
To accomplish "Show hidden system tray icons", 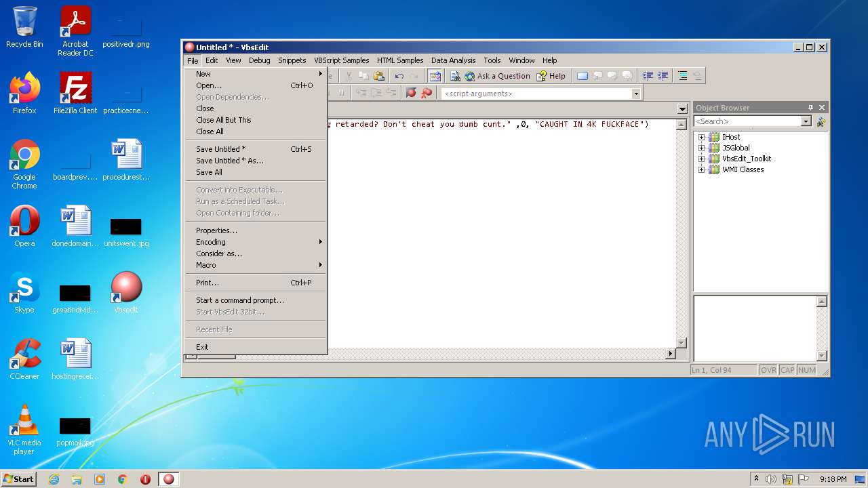I will pos(756,479).
